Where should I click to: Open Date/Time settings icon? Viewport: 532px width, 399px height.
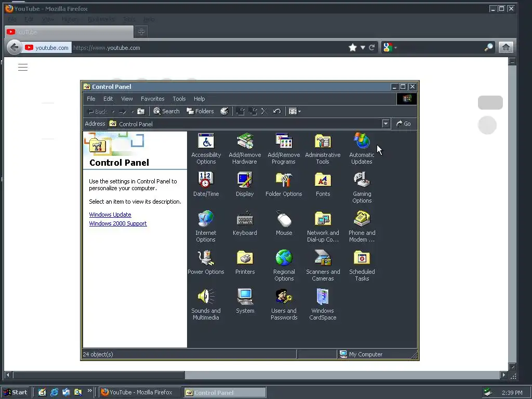[x=206, y=184]
